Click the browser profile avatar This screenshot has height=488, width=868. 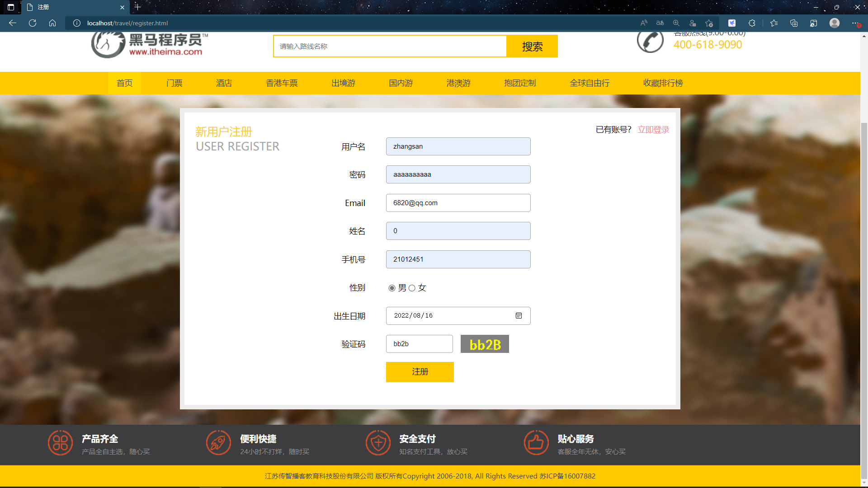tap(835, 23)
